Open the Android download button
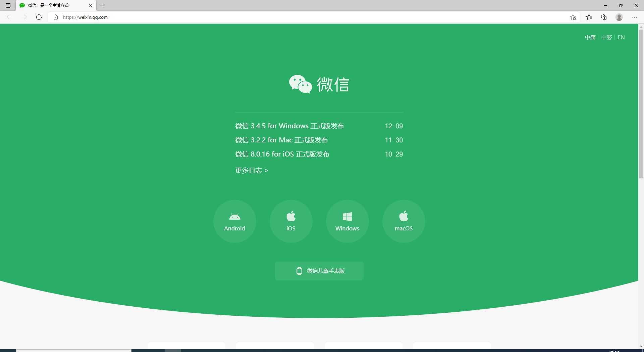 coord(234,221)
